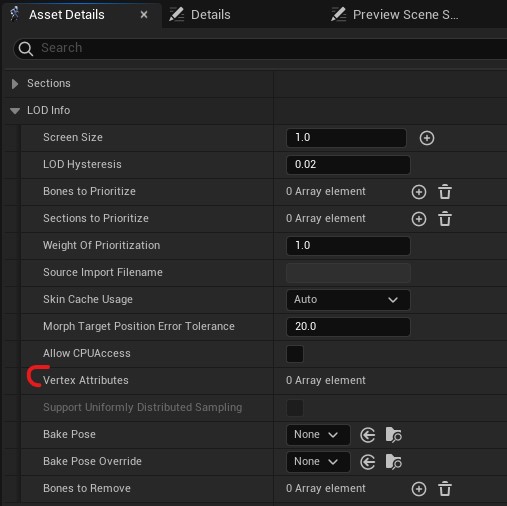This screenshot has width=507, height=506.
Task: Open the Preview Scene Settings tab
Action: [x=395, y=15]
